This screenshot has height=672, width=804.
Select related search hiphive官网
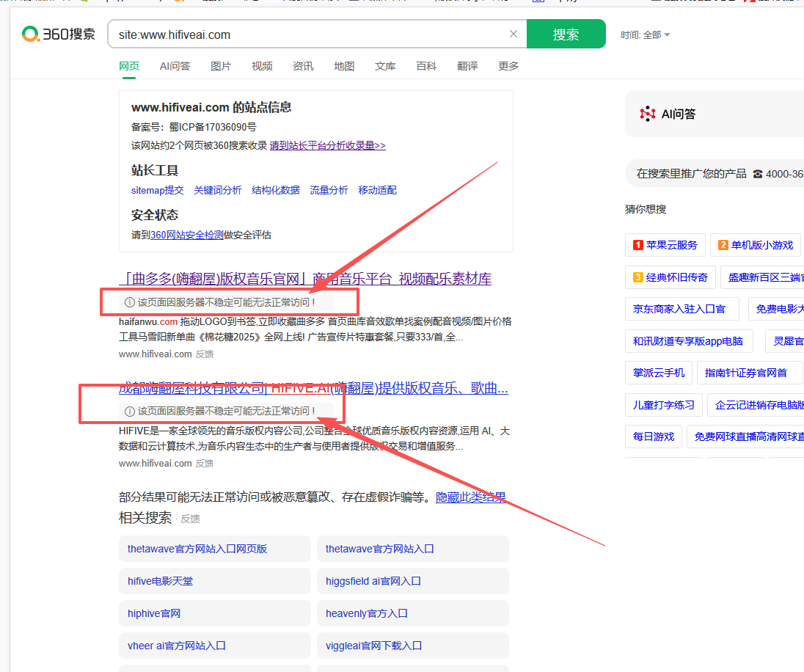click(x=215, y=613)
